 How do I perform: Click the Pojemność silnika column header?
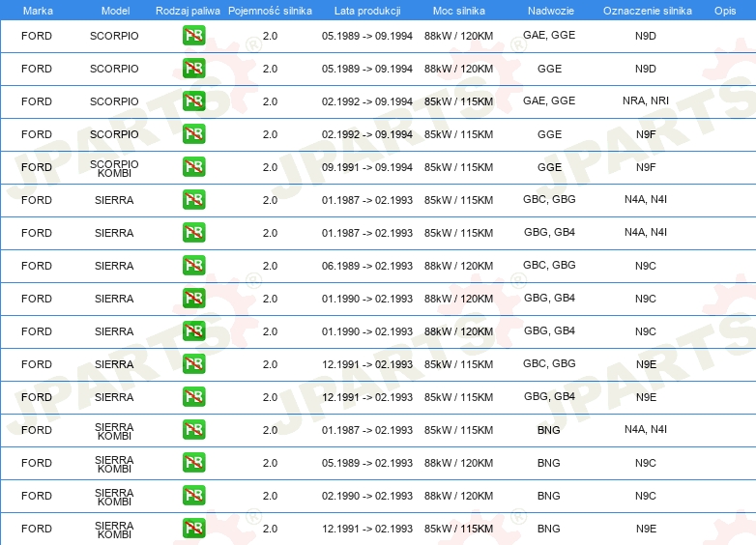coord(270,10)
